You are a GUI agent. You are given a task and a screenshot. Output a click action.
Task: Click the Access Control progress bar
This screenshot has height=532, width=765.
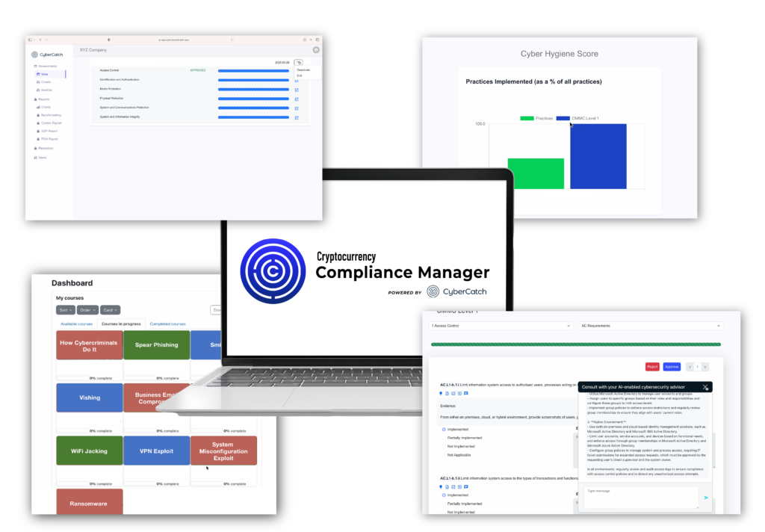(x=254, y=71)
